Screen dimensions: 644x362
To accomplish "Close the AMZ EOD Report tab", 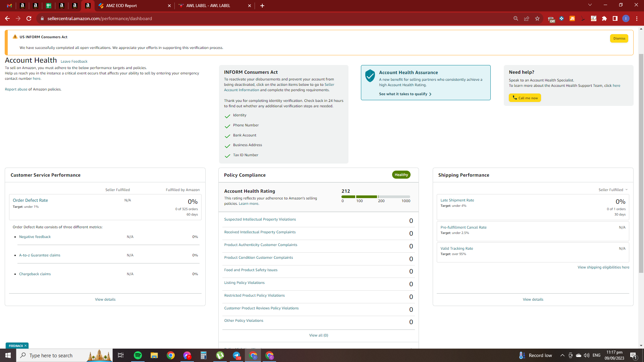I will (x=169, y=6).
